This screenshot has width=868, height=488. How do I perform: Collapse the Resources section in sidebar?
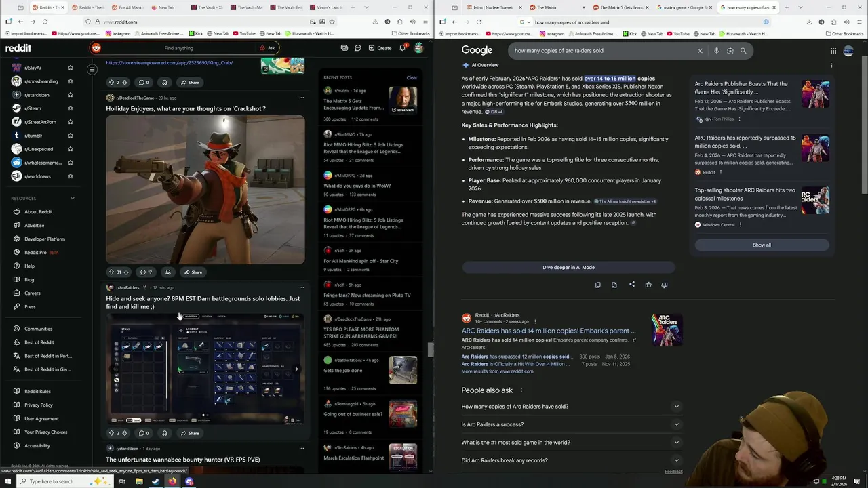click(x=72, y=199)
